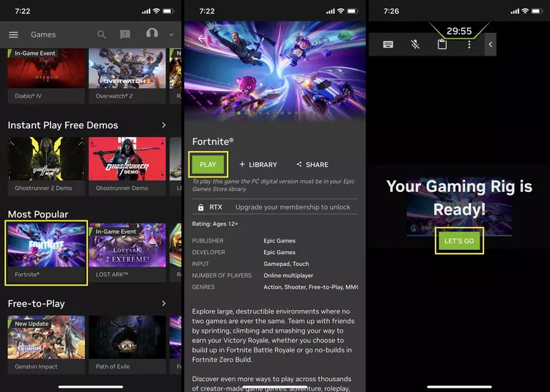Tap the Free-to-Play section heading

tap(36, 303)
